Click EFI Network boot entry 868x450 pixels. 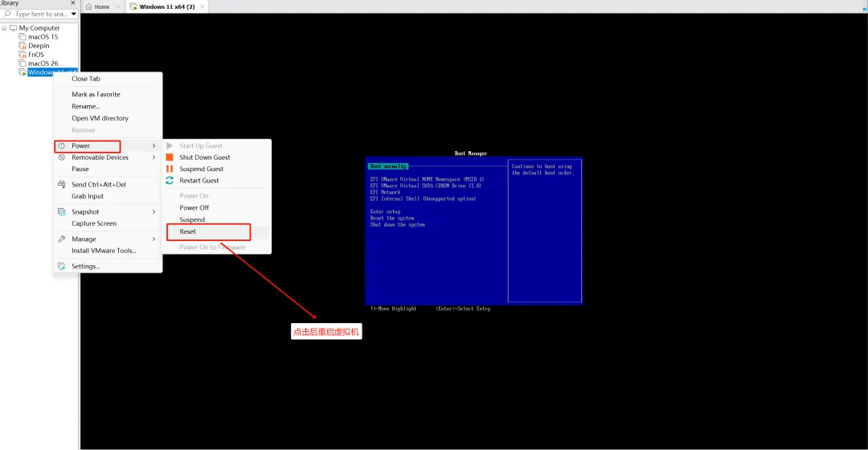[385, 192]
